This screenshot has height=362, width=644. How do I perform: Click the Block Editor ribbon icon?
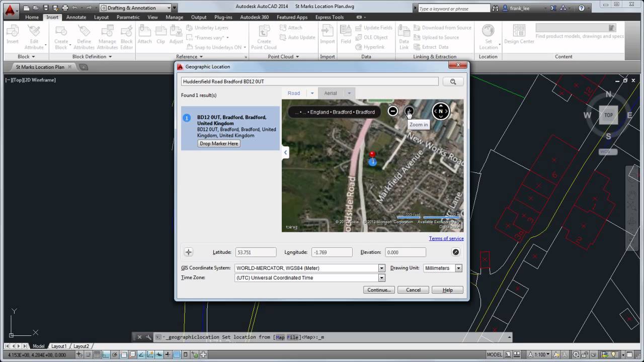click(127, 37)
